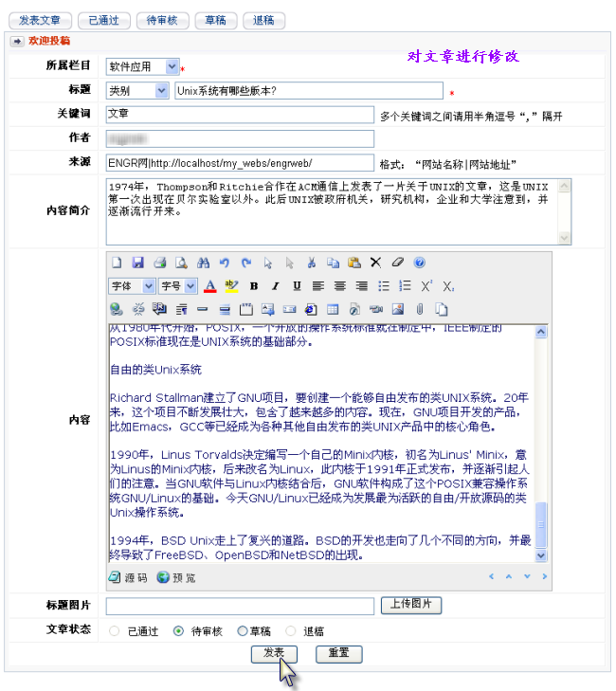Click the superscript X² icon

[x=427, y=285]
